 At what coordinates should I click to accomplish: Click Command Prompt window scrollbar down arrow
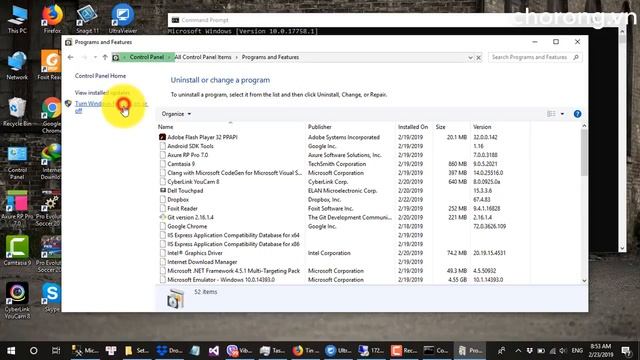[622, 248]
